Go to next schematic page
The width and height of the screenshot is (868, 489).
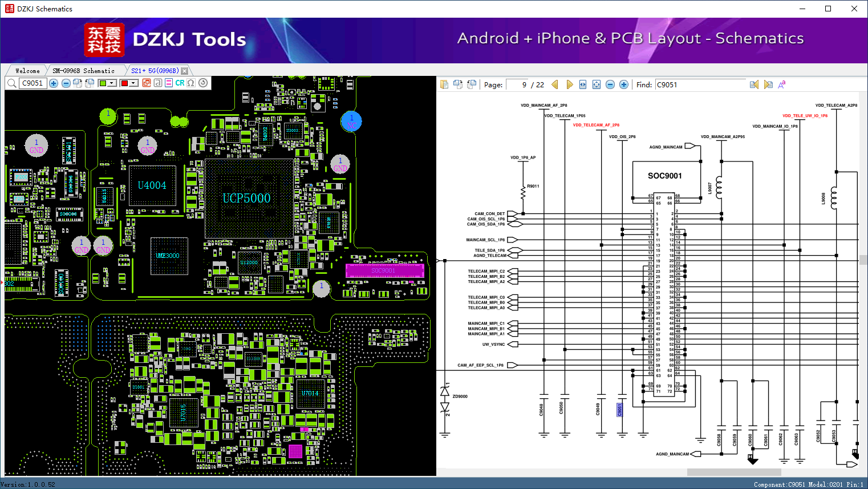(569, 84)
